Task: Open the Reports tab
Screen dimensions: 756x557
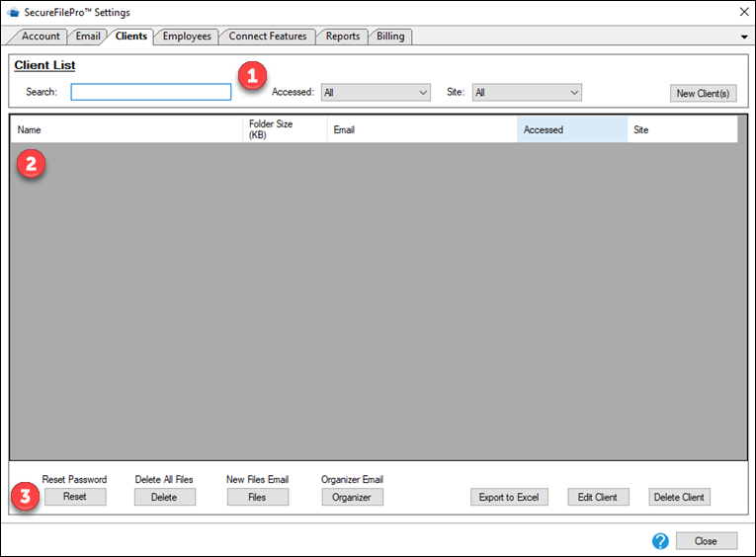Action: point(342,37)
